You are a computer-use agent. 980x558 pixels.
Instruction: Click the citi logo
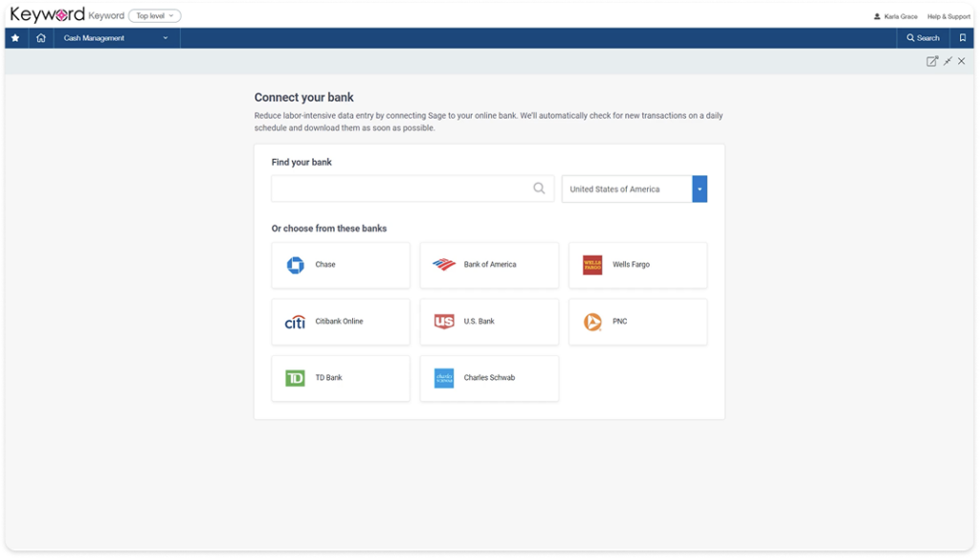tap(295, 322)
